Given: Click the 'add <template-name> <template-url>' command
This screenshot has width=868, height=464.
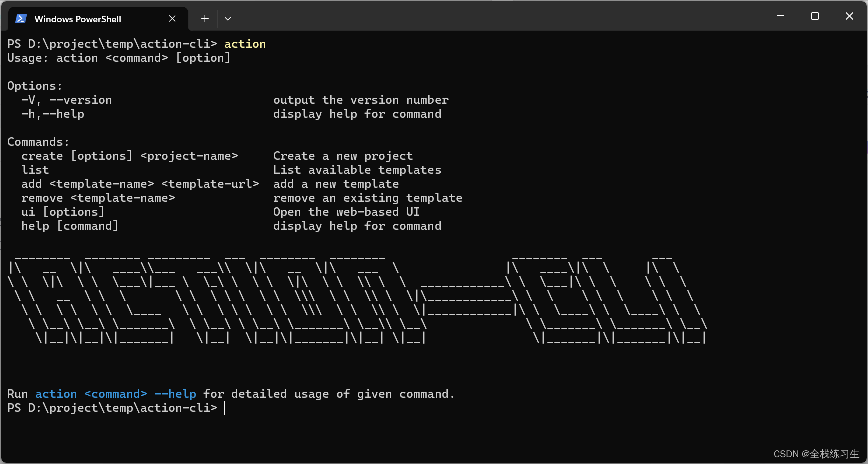Looking at the screenshot, I should coord(140,184).
